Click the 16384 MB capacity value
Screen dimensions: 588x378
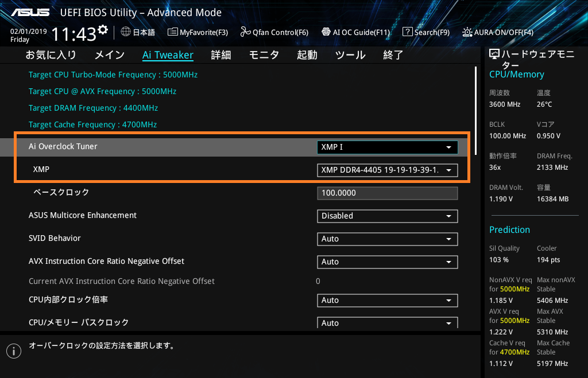pyautogui.click(x=553, y=199)
